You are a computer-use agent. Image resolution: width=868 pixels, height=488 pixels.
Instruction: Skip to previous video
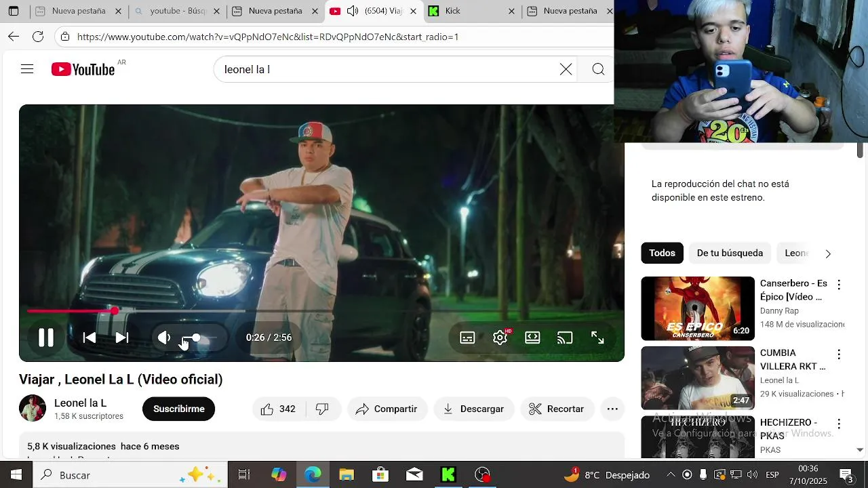coord(89,338)
